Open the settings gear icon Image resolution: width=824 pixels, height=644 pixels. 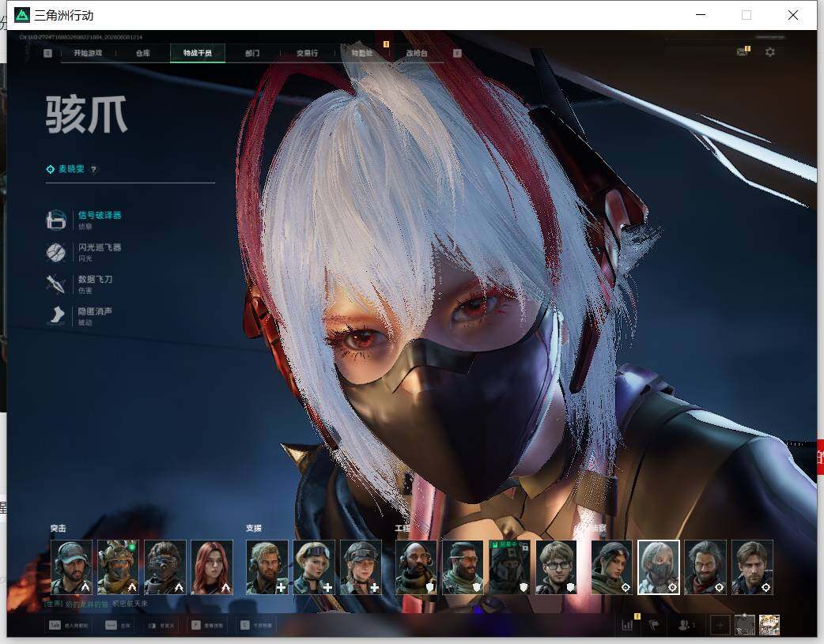click(x=770, y=52)
